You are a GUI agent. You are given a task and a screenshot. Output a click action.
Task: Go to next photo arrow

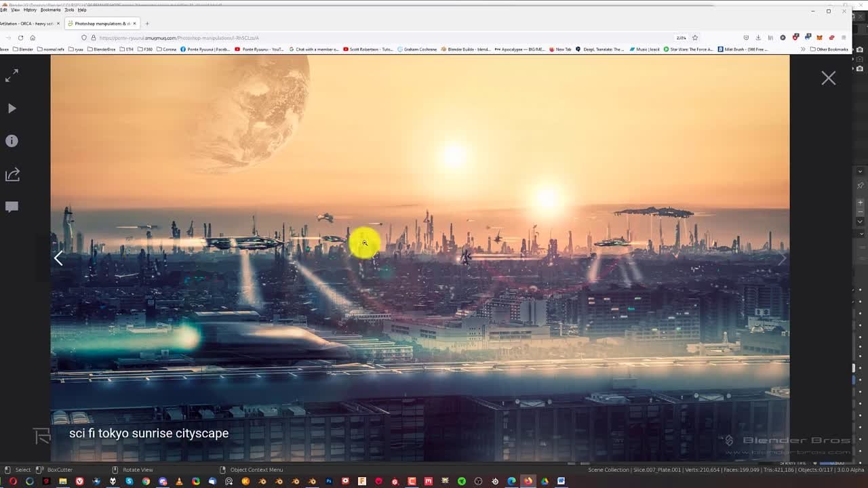point(781,258)
